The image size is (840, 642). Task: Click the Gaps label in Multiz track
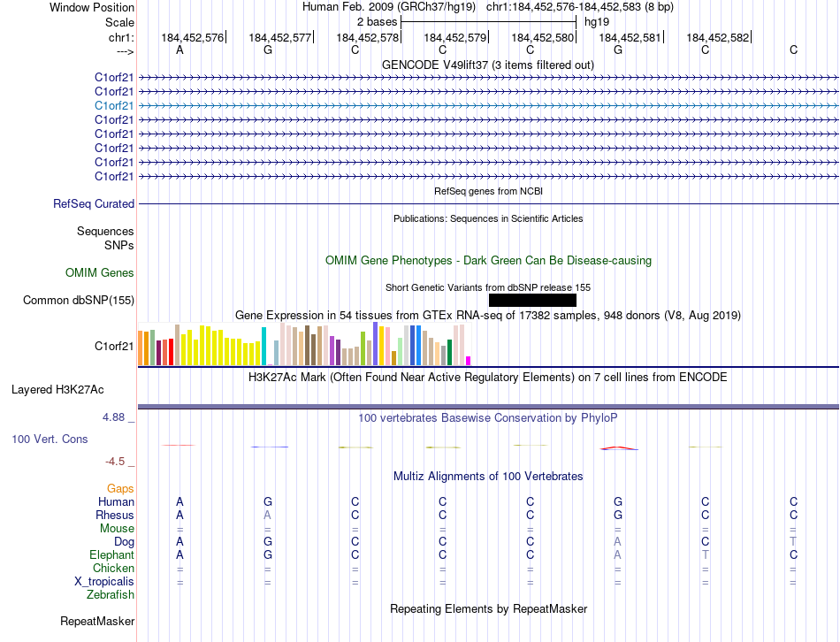(x=120, y=488)
